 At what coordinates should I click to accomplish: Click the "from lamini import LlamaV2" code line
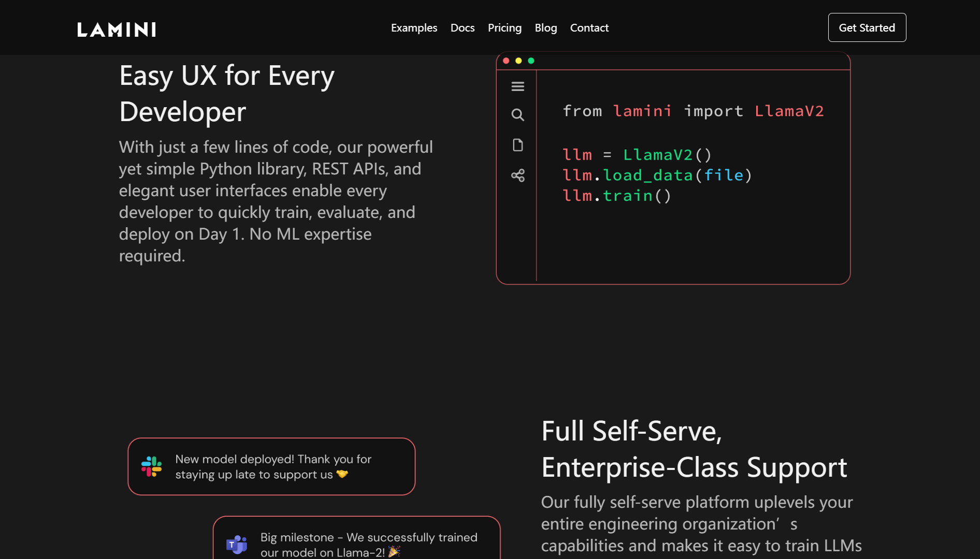693,111
